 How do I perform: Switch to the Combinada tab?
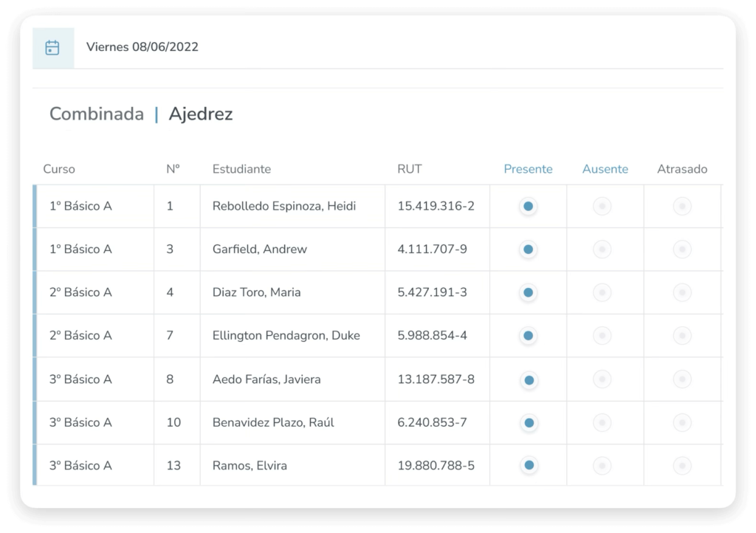click(x=97, y=114)
